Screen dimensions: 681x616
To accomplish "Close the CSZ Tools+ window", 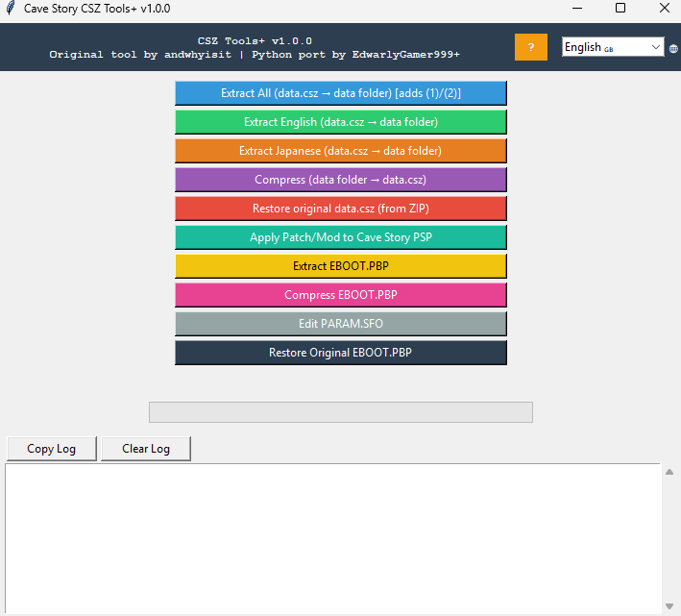I will point(664,8).
